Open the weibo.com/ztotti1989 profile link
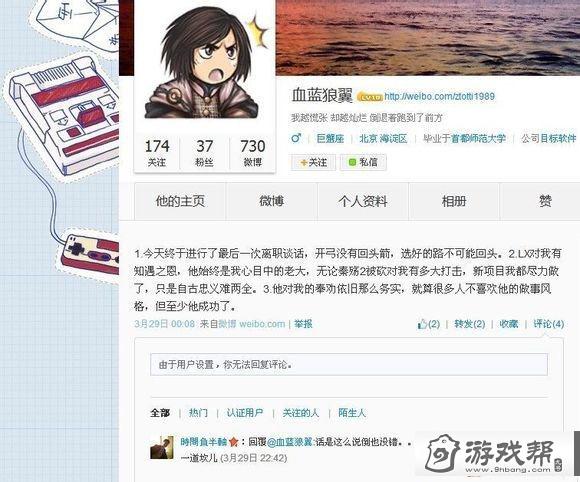 click(439, 97)
